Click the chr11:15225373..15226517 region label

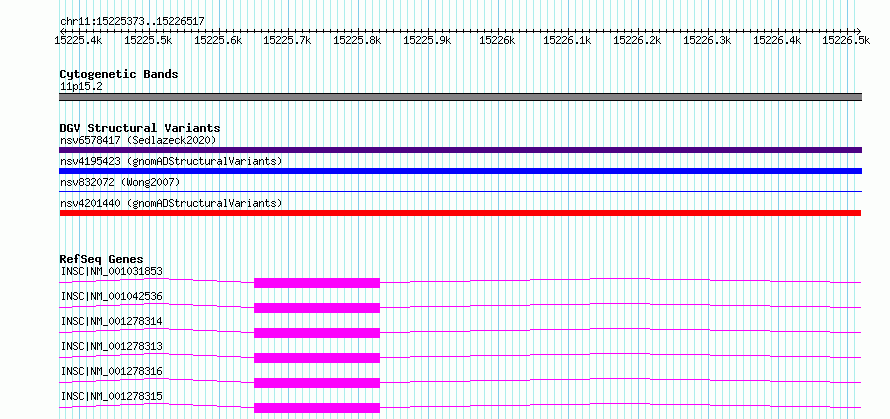click(x=132, y=22)
